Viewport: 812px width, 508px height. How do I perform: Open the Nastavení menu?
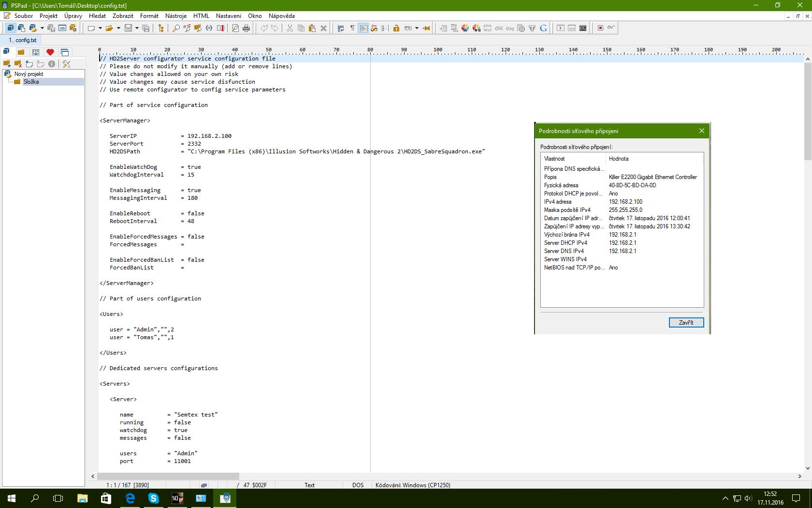229,16
